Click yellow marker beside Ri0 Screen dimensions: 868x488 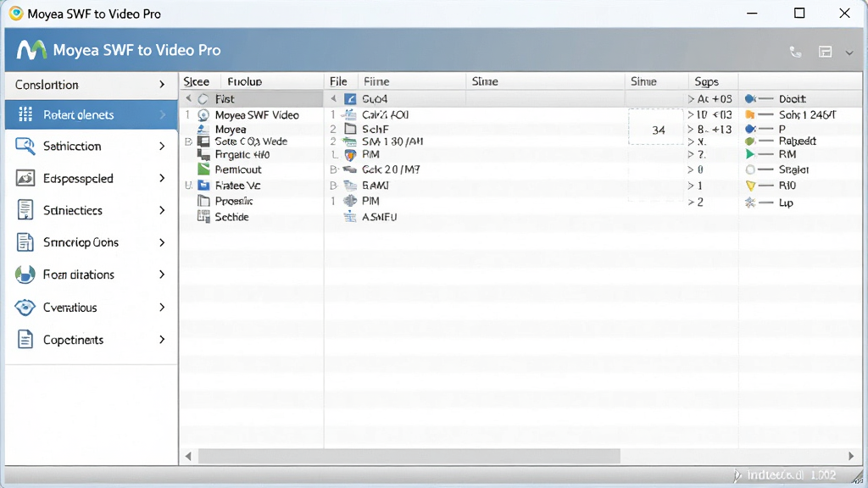(x=750, y=186)
